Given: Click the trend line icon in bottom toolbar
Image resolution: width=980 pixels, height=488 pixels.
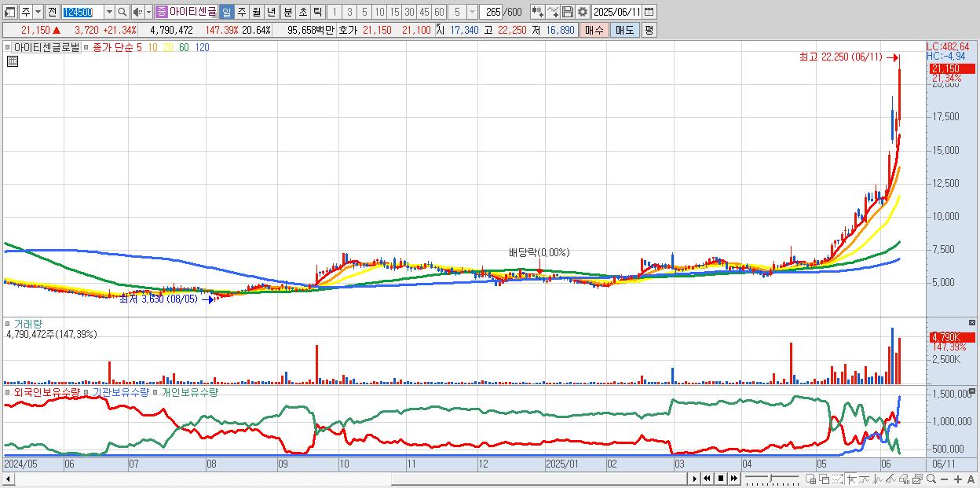Looking at the screenshot, I should pyautogui.click(x=865, y=479).
